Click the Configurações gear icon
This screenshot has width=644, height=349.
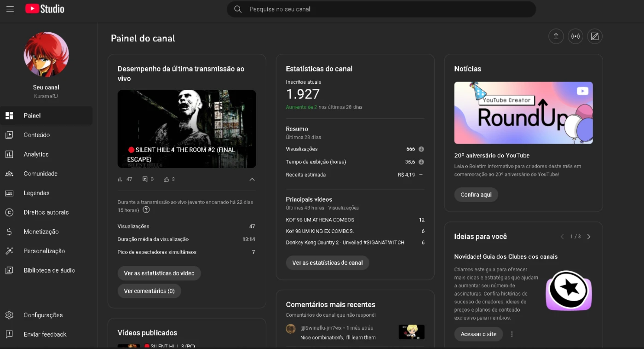(x=9, y=315)
